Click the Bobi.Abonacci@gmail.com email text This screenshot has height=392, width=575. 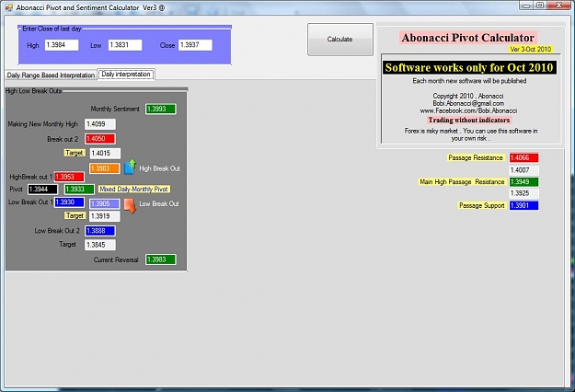468,103
